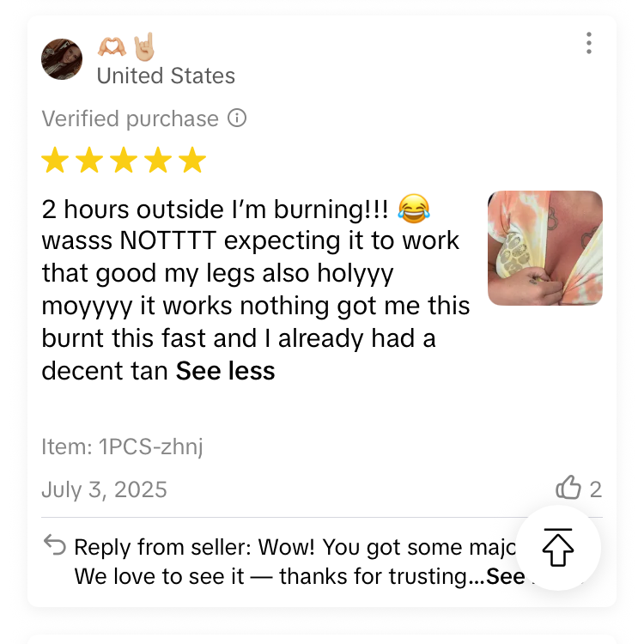Viewport: 644px width, 644px height.
Task: Click the July 3, 2025 review date
Action: 104,489
